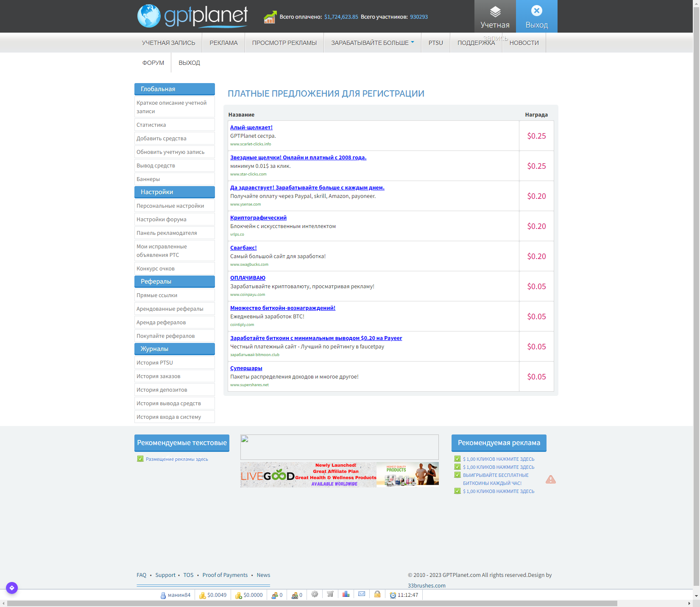Open ПРОСМОТР РЕКЛАМЫ menu item
This screenshot has height=607, width=700.
(284, 43)
